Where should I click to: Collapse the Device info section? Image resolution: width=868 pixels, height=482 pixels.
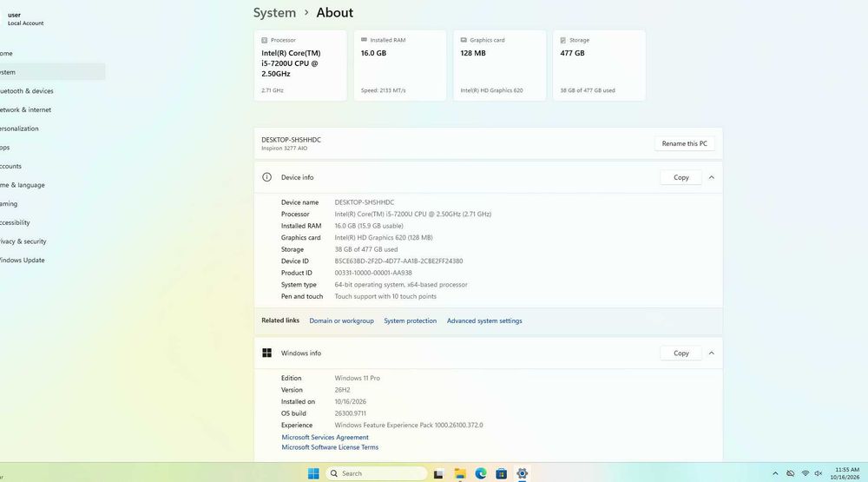[x=712, y=177]
